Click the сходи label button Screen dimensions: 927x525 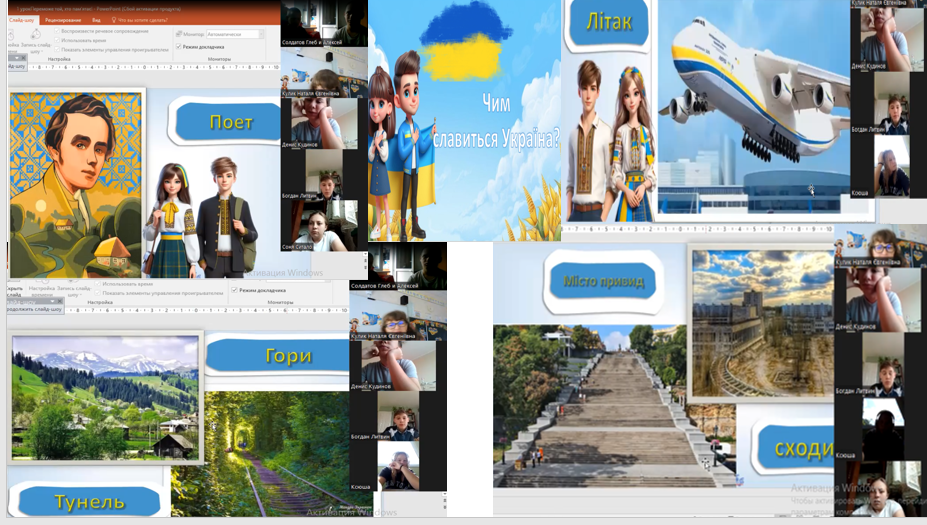(798, 449)
